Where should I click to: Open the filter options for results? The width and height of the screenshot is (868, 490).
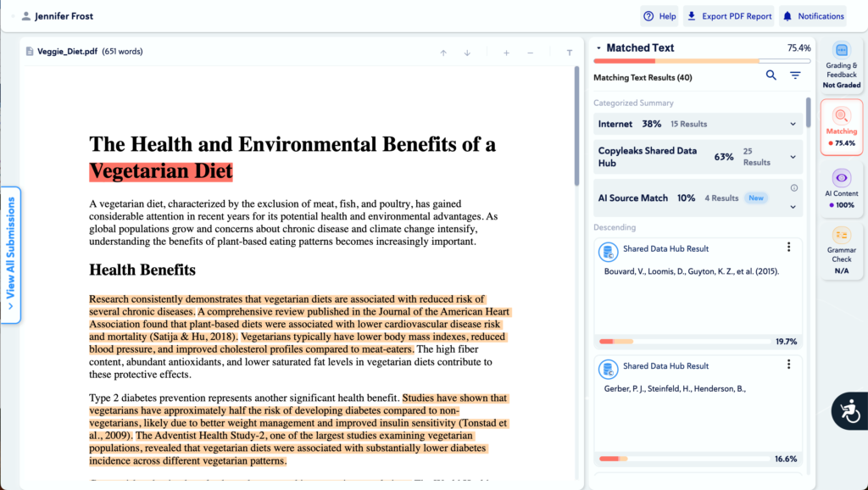795,75
